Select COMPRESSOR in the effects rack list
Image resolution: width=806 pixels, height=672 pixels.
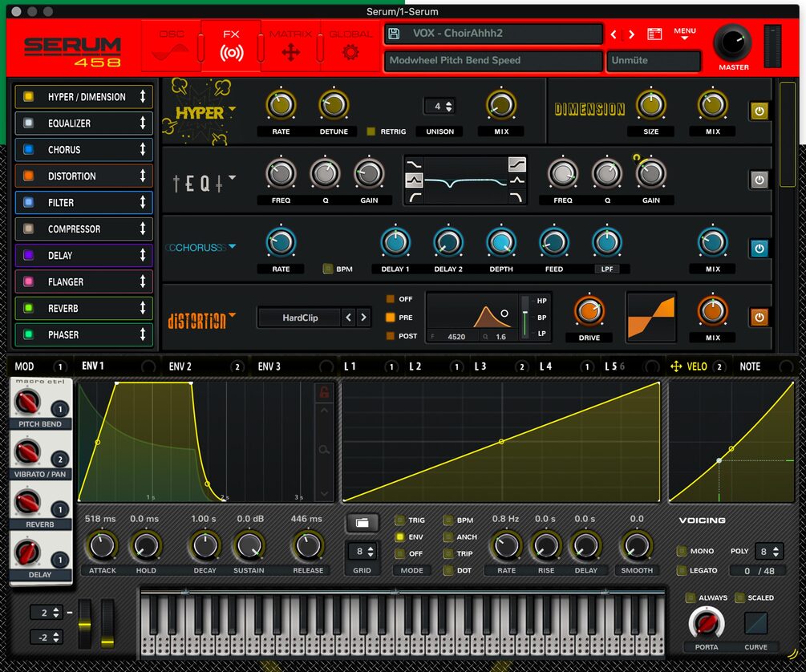click(x=83, y=229)
